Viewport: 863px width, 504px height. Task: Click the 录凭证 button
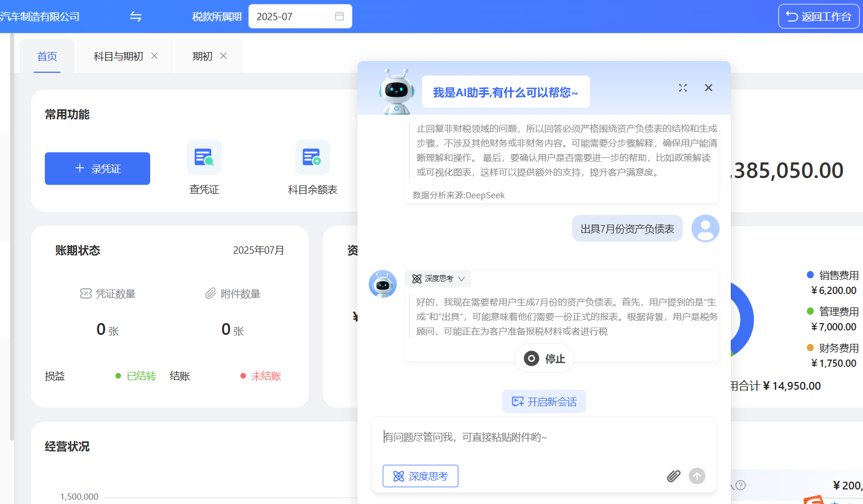(x=98, y=169)
